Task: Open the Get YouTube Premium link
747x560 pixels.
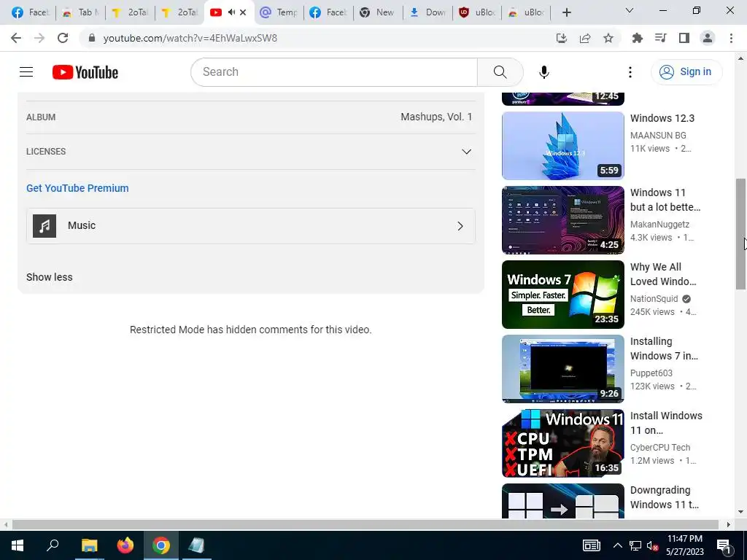Action: [77, 188]
